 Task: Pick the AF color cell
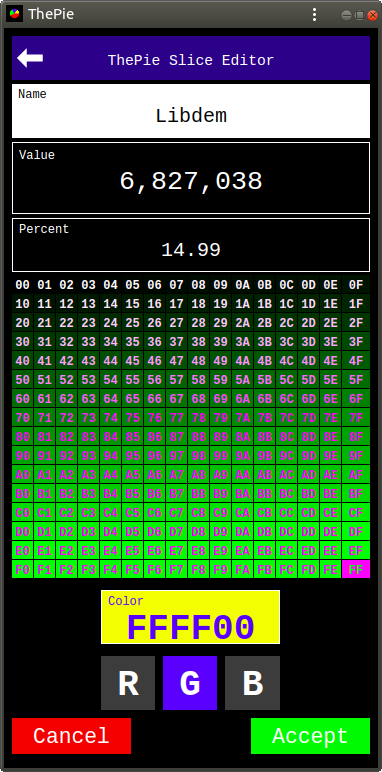pos(356,475)
